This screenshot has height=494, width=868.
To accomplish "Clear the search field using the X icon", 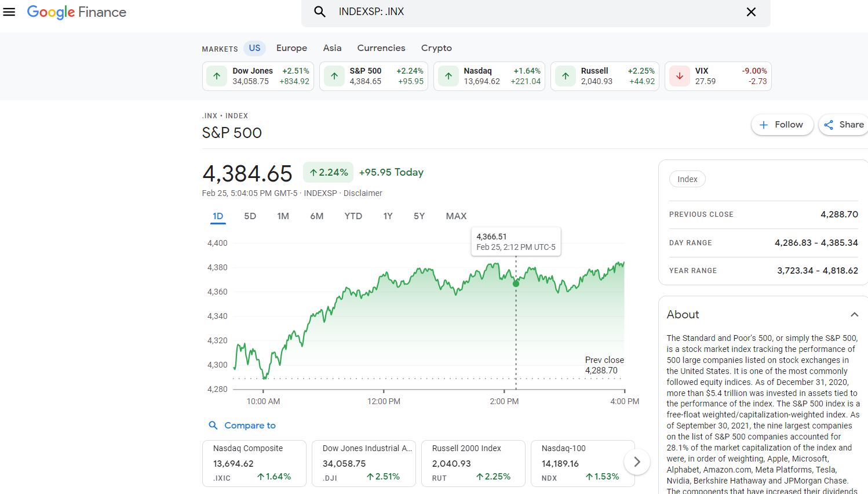I will click(751, 11).
